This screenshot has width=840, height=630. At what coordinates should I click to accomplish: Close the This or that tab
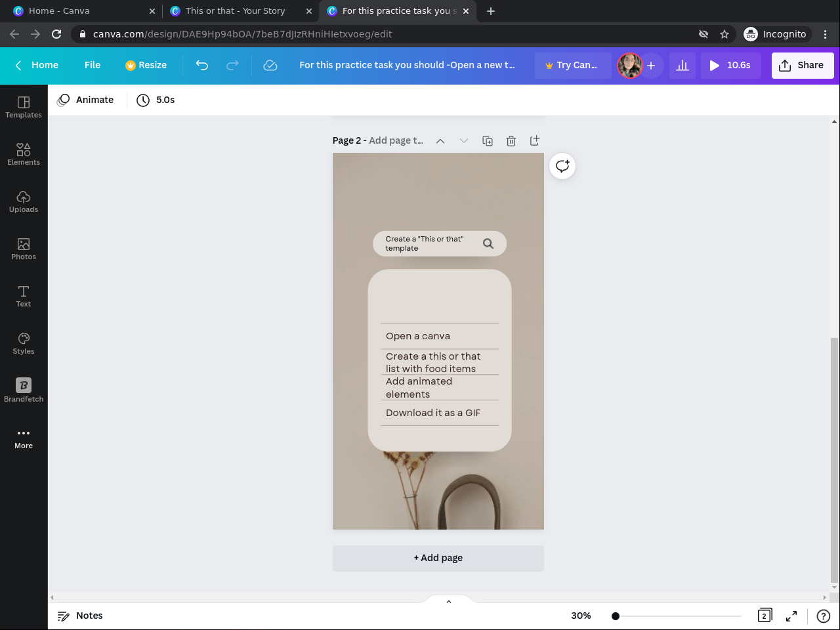(x=309, y=10)
